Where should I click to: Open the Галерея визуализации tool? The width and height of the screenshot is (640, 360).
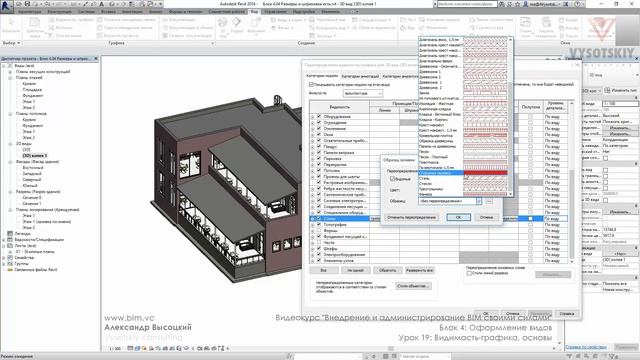(x=187, y=36)
